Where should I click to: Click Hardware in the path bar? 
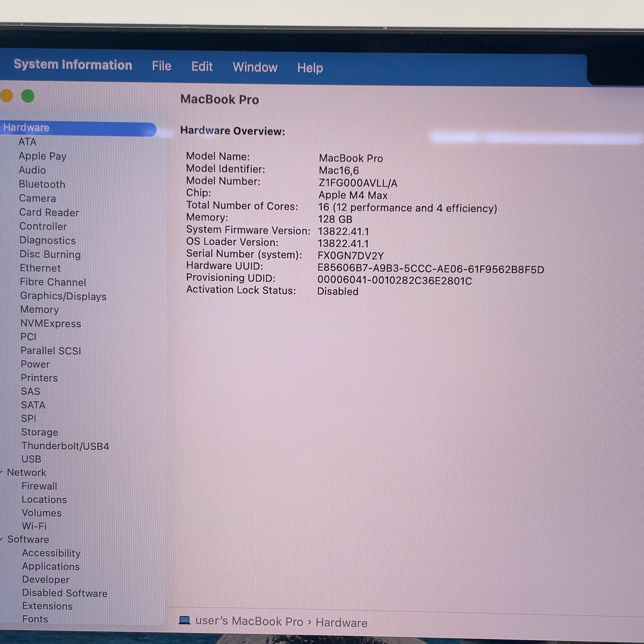pos(341,623)
